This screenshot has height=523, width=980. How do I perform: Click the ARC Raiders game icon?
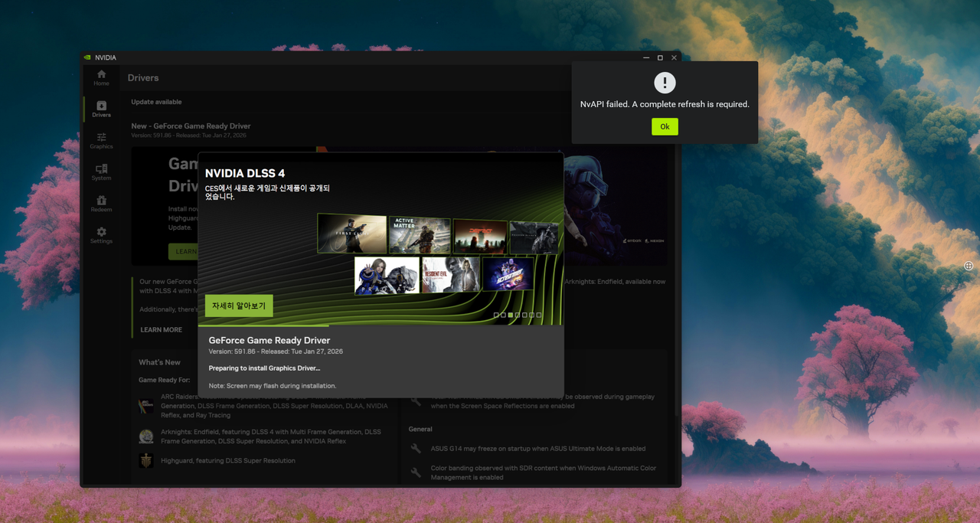tap(146, 406)
